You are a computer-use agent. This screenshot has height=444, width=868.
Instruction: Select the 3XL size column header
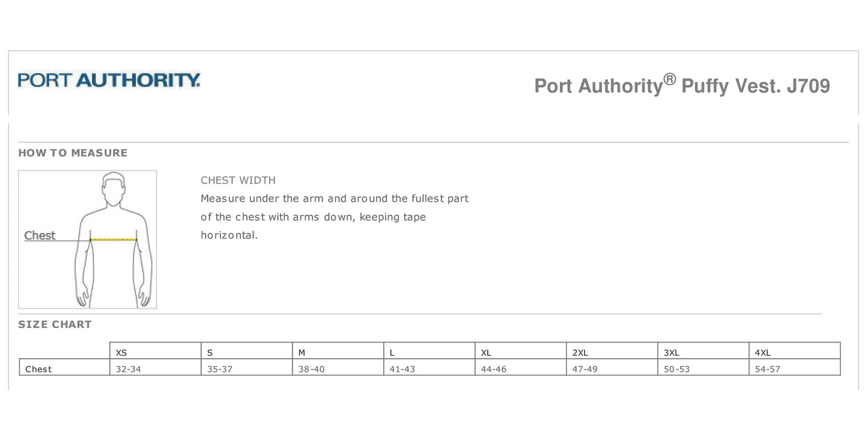703,351
